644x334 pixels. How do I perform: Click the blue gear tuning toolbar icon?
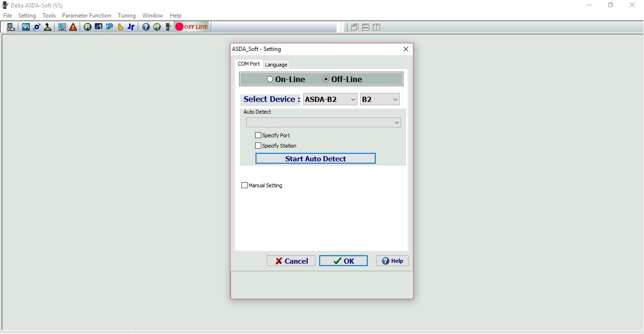[x=37, y=27]
